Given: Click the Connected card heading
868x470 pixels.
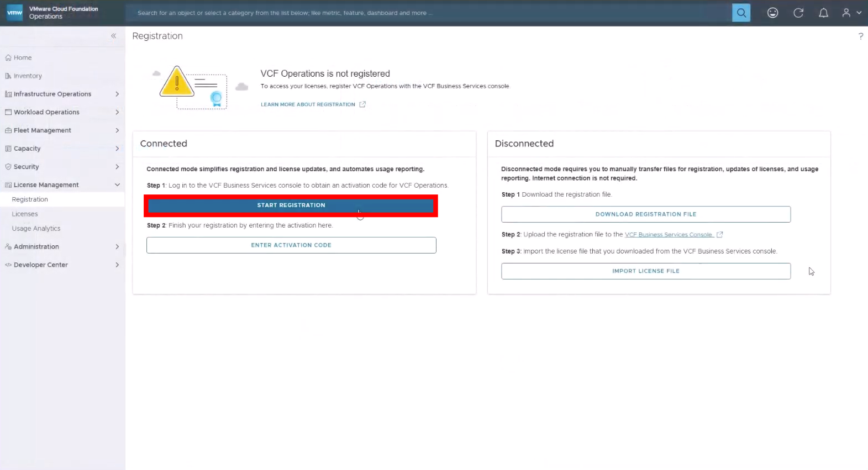Looking at the screenshot, I should pyautogui.click(x=164, y=144).
